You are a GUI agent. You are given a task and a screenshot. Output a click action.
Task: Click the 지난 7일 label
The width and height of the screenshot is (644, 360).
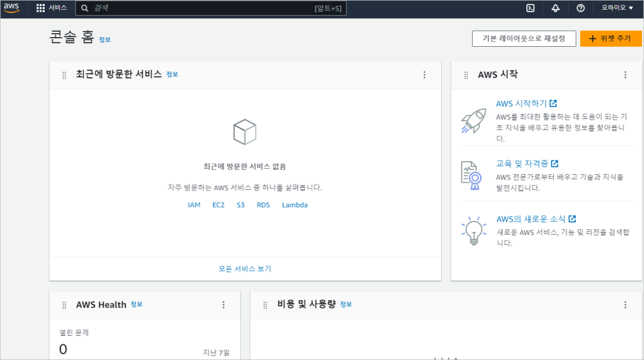point(216,352)
